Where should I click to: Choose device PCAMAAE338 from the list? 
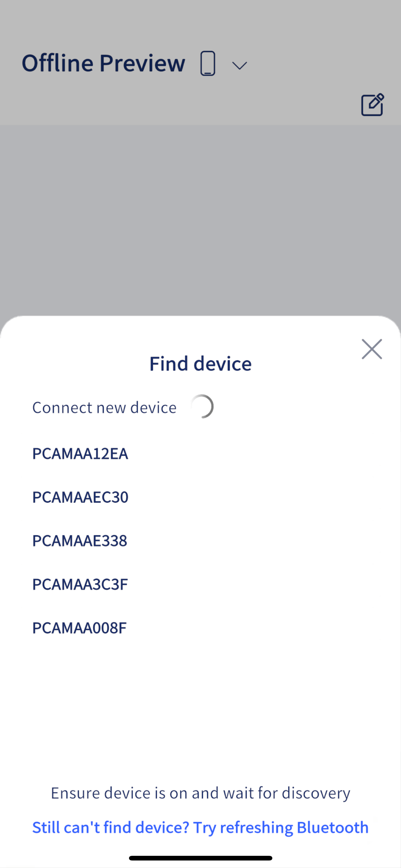pos(80,541)
